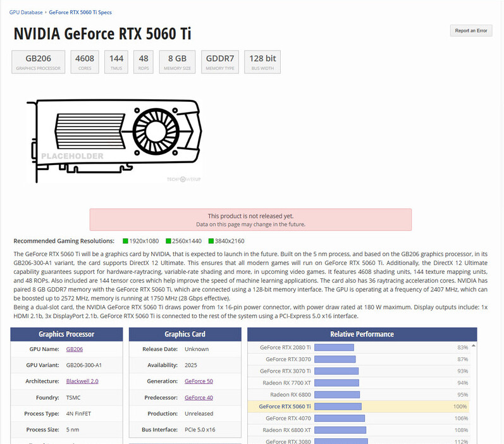Click the 106% value for RTX 4070
Viewport: 504px width, 444px height.
coord(461,418)
